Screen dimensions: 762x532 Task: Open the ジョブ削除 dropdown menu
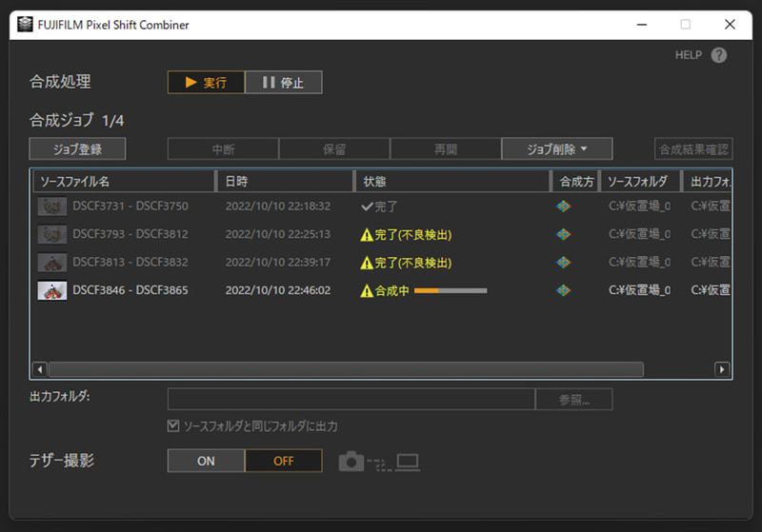pos(557,149)
